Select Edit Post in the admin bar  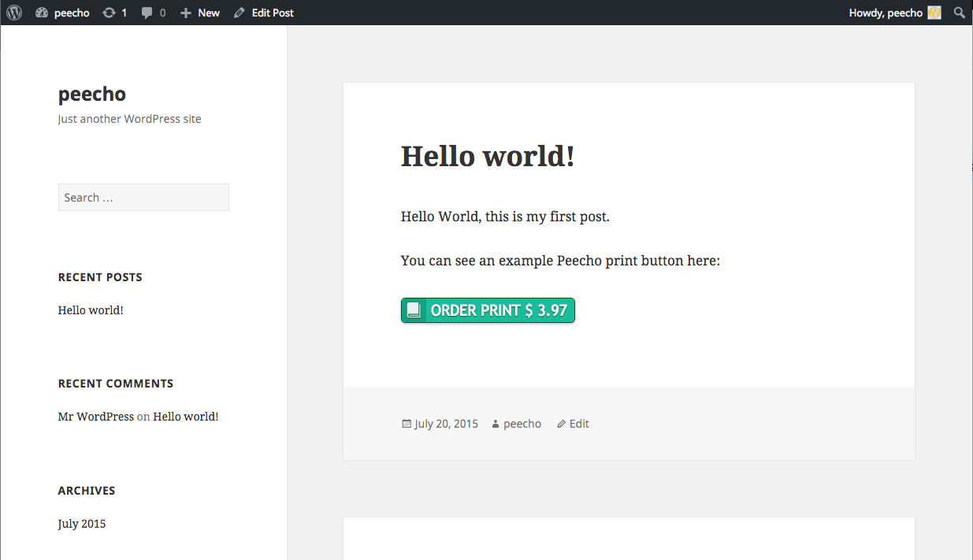point(264,13)
